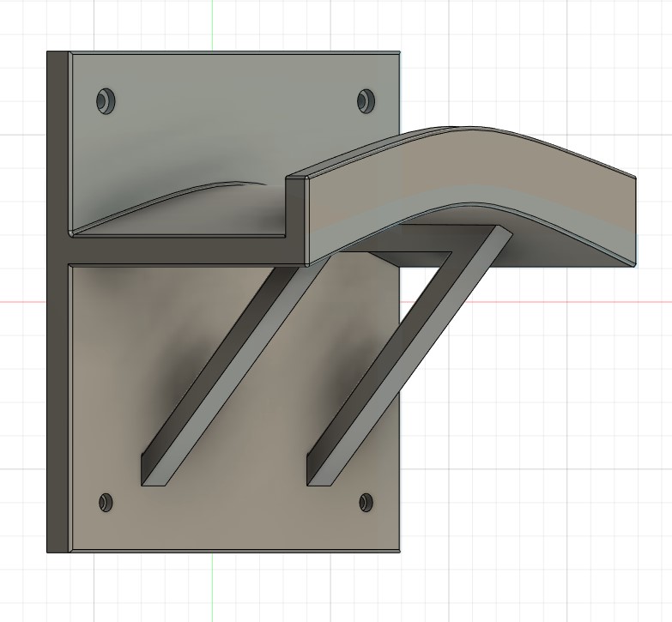Select the bottom end of left brace
The width and height of the screenshot is (672, 622).
click(154, 479)
